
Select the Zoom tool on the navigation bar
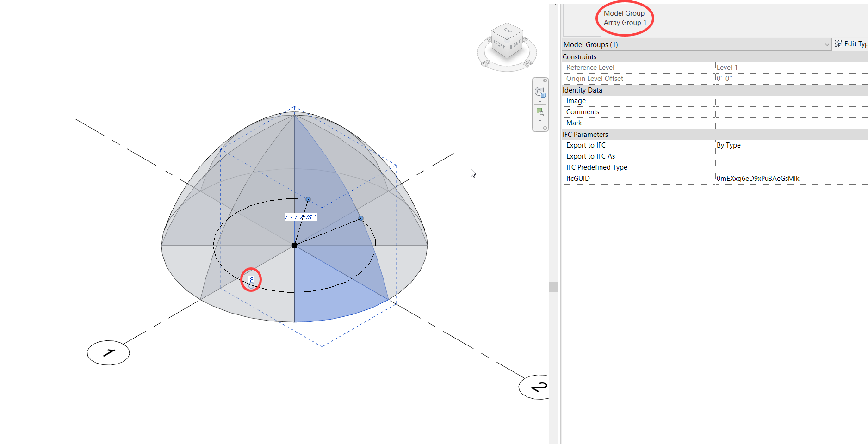[539, 111]
